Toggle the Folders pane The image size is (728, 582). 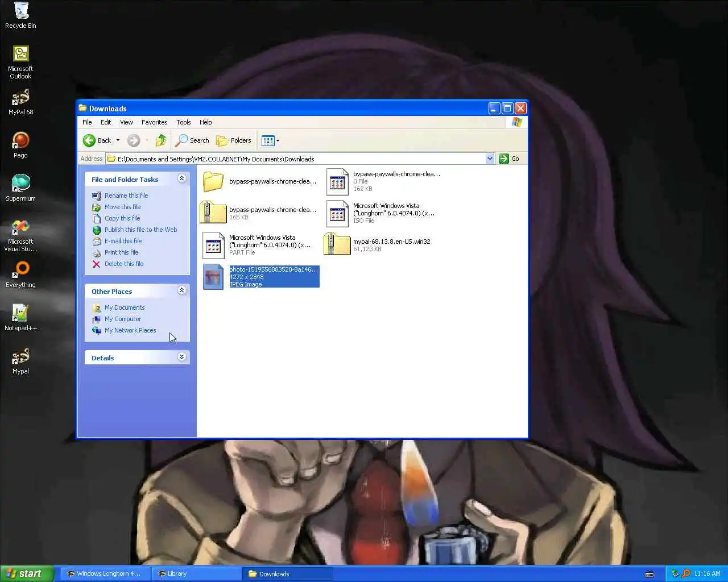[x=234, y=140]
